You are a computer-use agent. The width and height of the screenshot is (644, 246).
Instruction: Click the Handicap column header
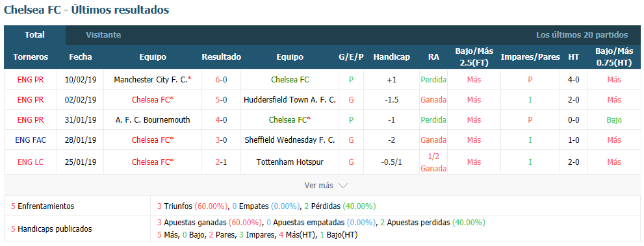[391, 57]
